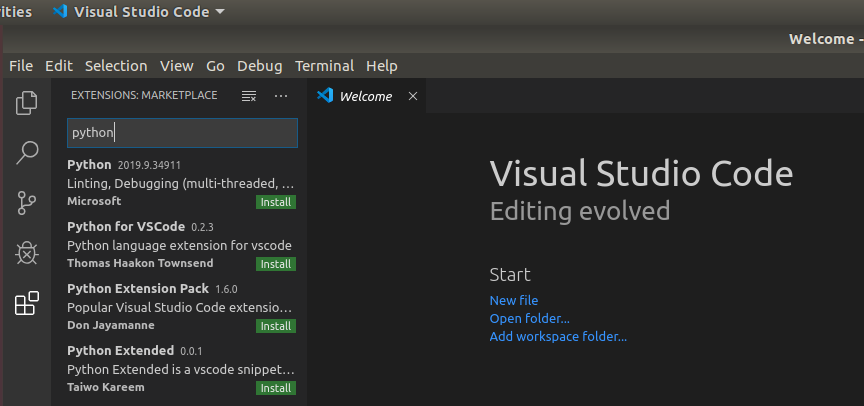Select Python Extended extension title
The height and width of the screenshot is (406, 864).
pos(121,350)
